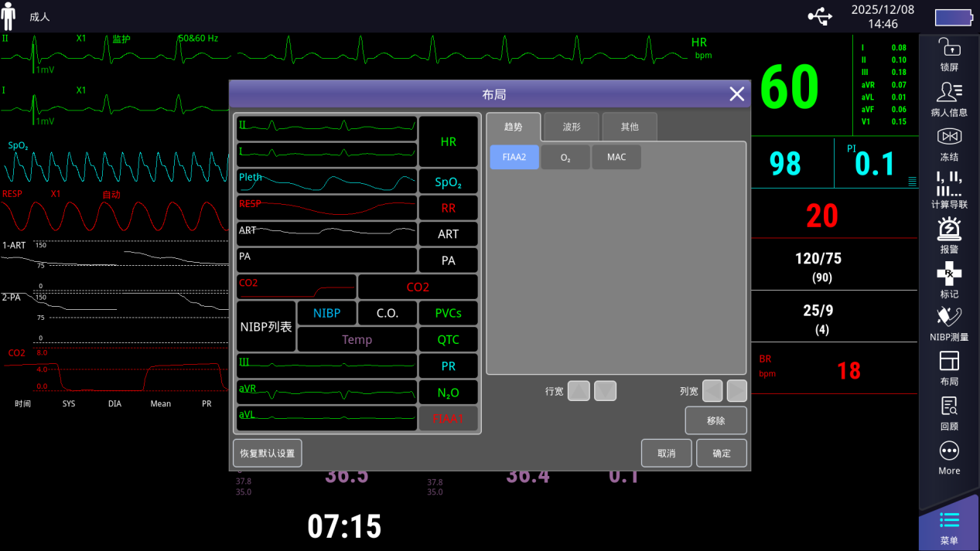Switch to the 波形 tab
The height and width of the screenshot is (551, 980).
click(x=571, y=127)
